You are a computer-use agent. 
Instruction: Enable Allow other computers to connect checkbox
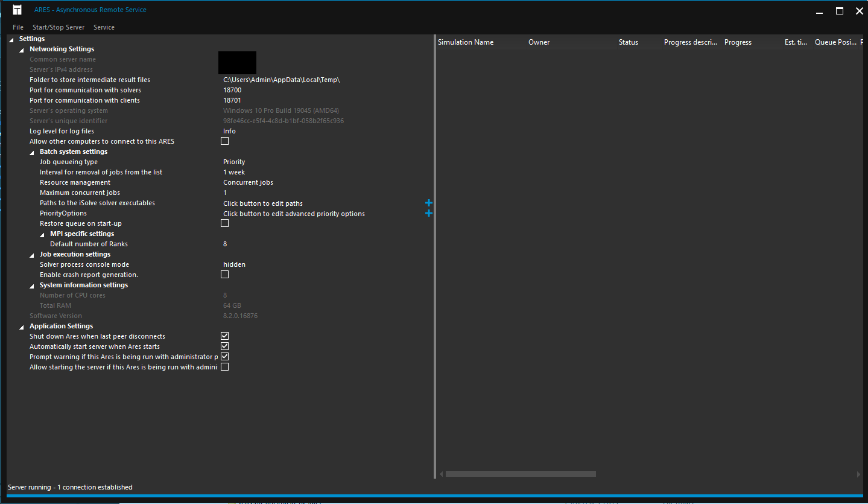[225, 141]
